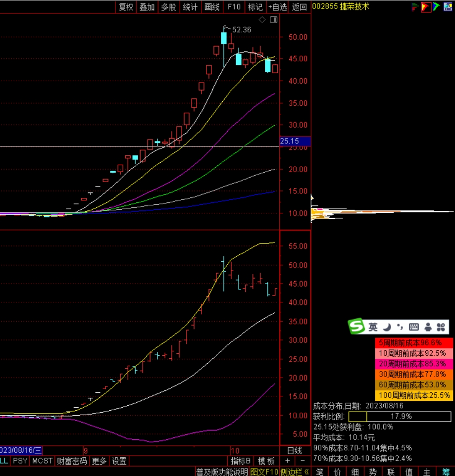Expand the 更多 indicators list
The width and height of the screenshot is (455, 476).
[99, 461]
